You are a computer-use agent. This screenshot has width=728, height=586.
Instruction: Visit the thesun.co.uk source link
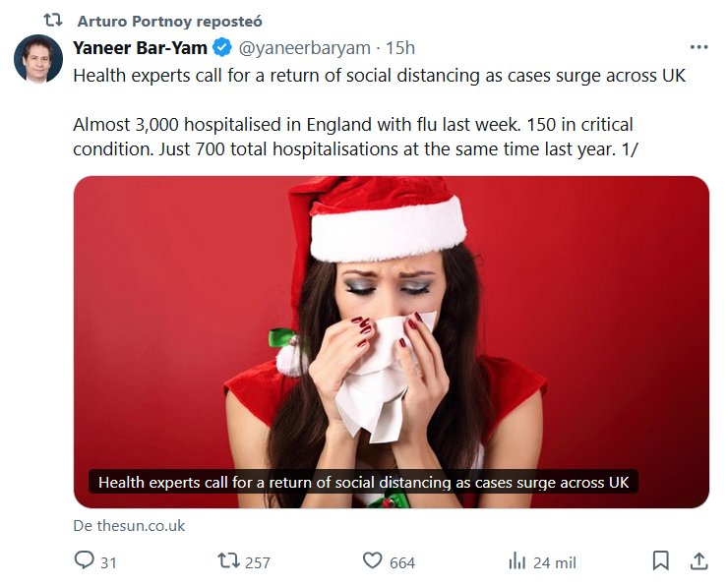click(129, 526)
